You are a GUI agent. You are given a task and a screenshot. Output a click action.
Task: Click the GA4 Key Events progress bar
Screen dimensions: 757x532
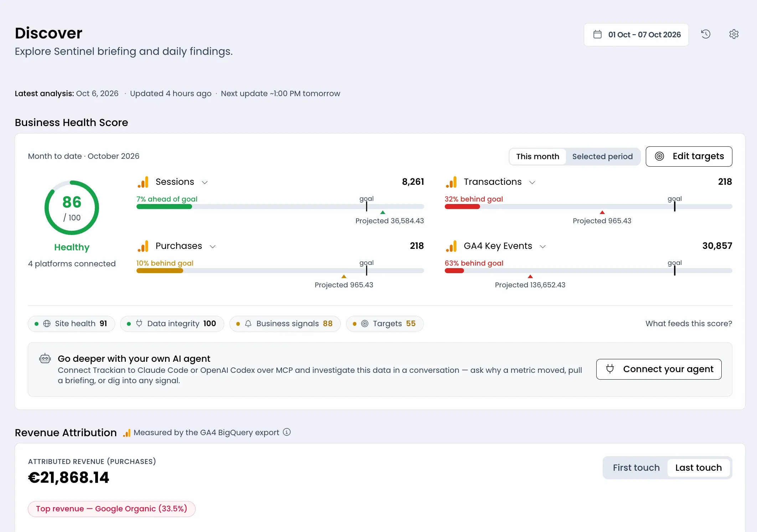(588, 271)
